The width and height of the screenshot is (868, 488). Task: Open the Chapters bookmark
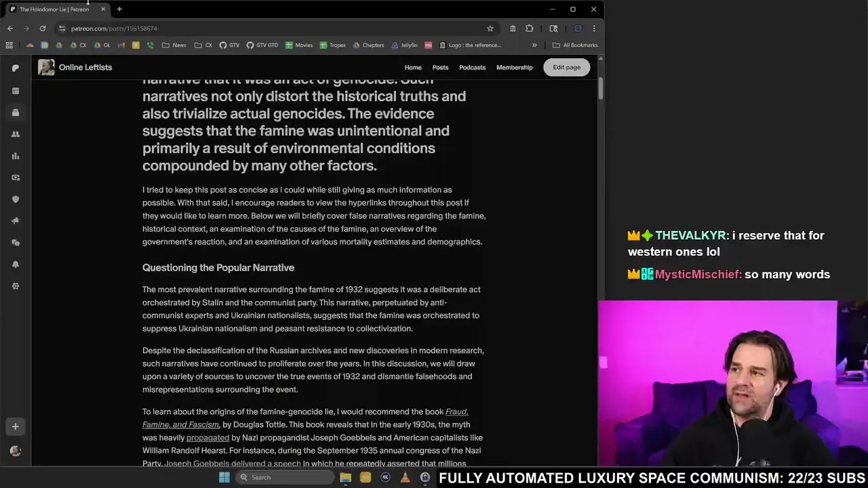tap(369, 45)
